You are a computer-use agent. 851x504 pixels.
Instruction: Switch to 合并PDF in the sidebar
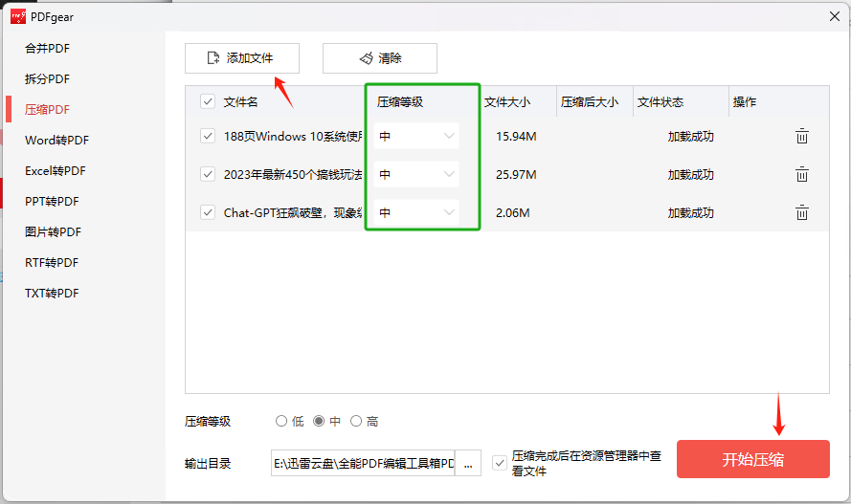pyautogui.click(x=48, y=49)
